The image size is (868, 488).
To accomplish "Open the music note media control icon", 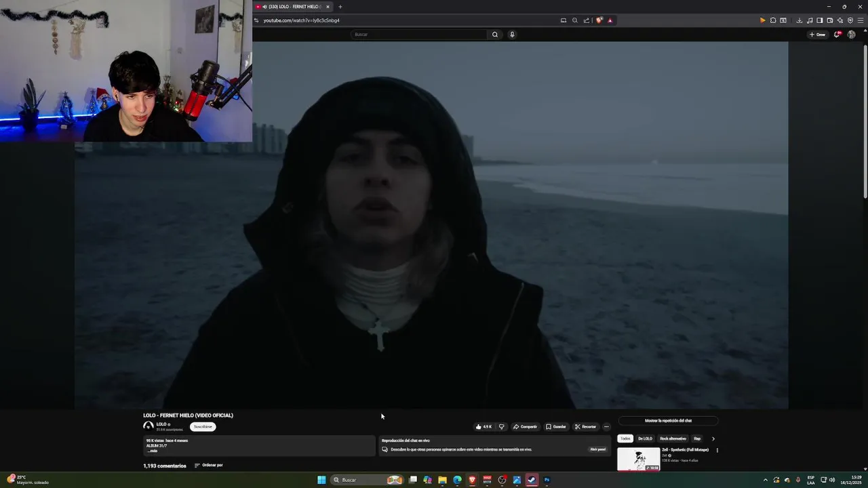I will (810, 20).
